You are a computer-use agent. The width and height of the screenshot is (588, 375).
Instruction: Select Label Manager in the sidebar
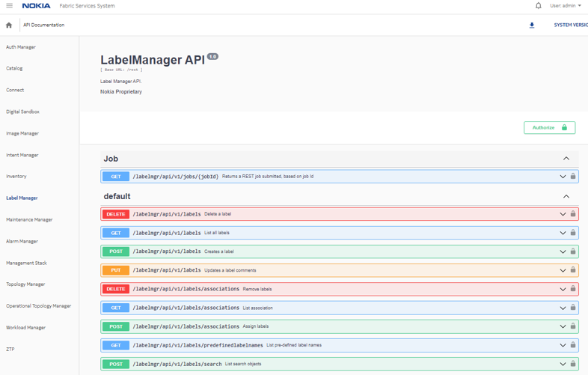point(22,198)
